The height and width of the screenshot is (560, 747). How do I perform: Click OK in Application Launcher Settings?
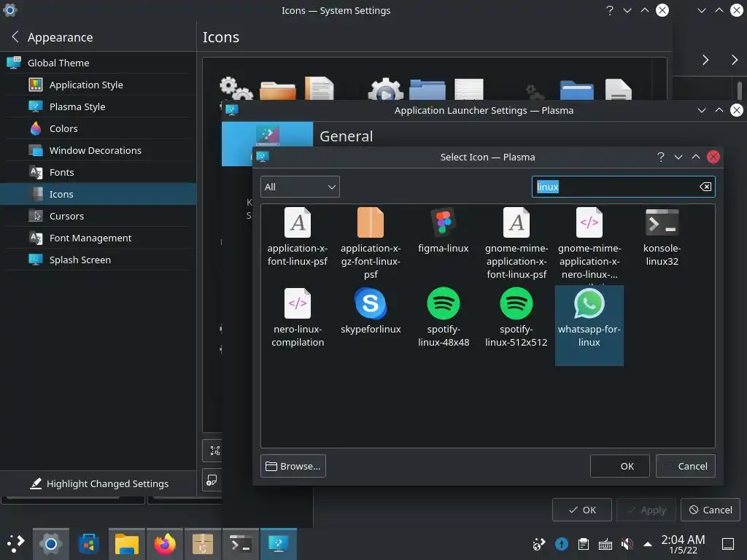coord(581,510)
